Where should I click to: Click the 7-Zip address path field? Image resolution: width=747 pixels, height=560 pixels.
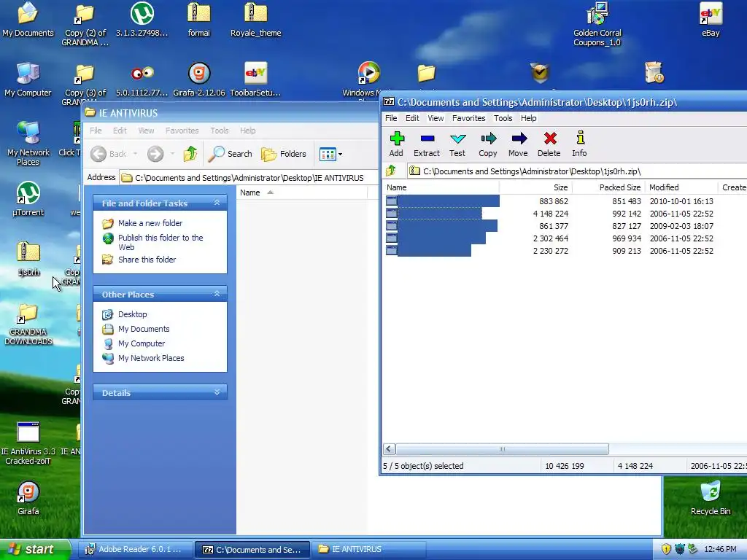(x=576, y=171)
